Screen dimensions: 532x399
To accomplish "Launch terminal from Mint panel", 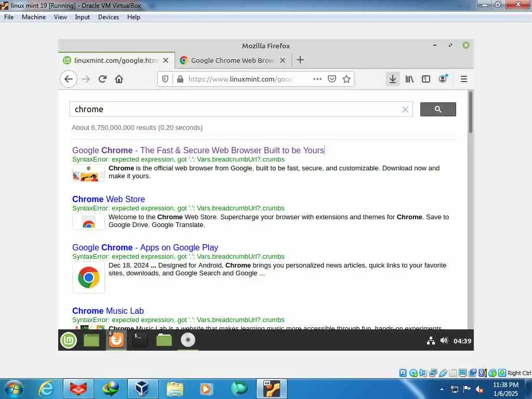I will coord(140,340).
